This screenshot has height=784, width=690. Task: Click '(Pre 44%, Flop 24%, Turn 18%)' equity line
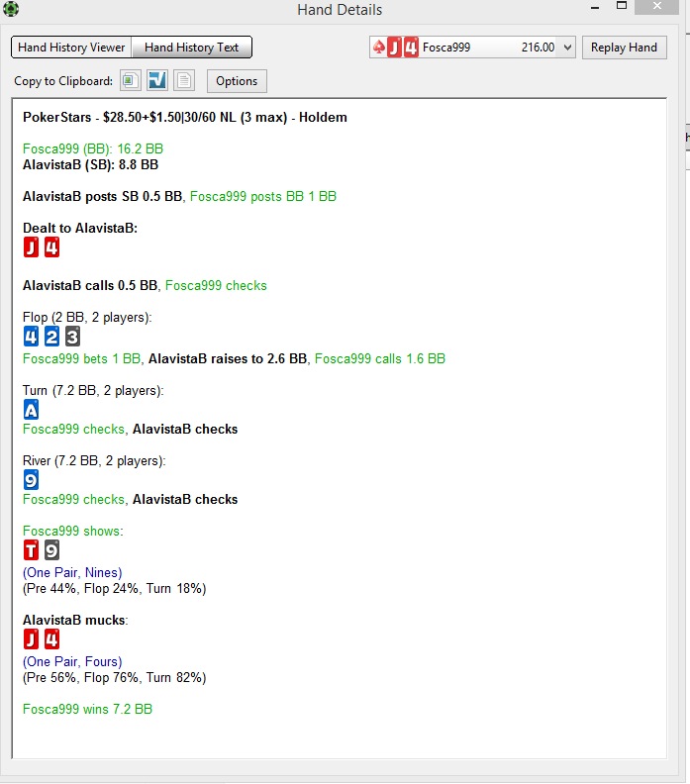(115, 589)
